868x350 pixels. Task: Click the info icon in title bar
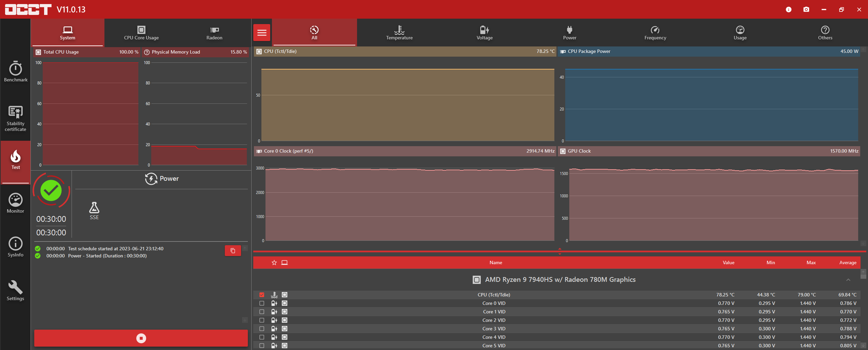(x=789, y=9)
